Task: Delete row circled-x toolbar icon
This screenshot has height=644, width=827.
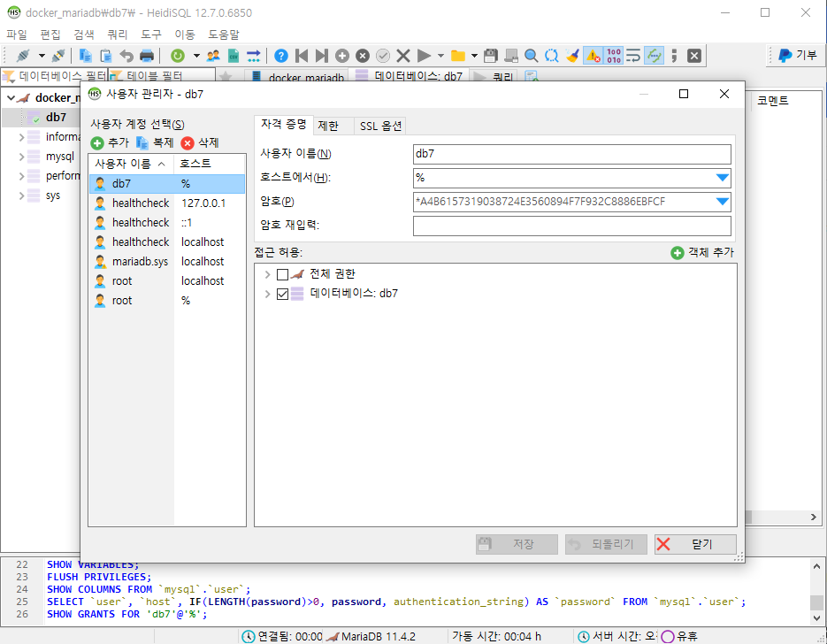Action: (x=363, y=56)
